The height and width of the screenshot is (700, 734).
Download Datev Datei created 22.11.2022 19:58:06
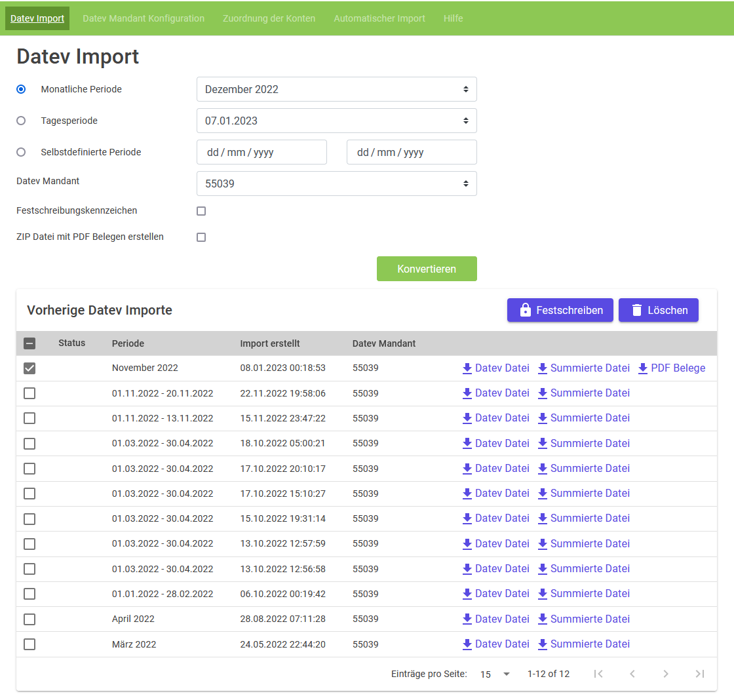coord(495,393)
